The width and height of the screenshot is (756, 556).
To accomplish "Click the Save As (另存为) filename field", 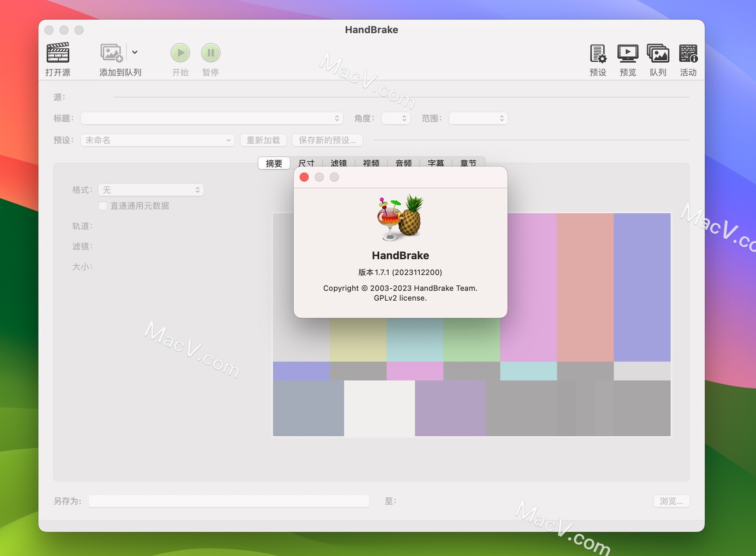I will click(x=229, y=501).
